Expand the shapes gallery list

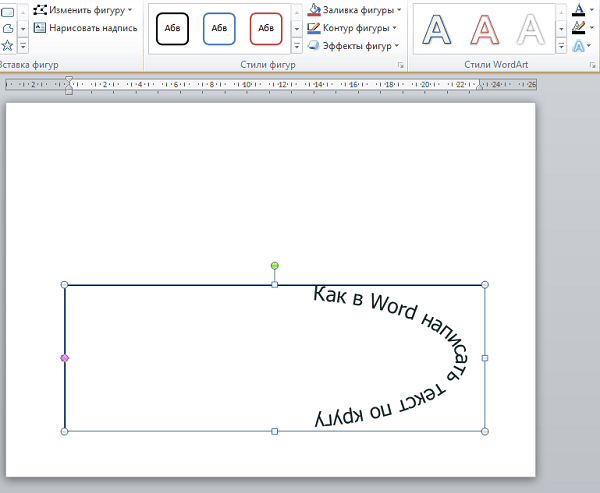click(23, 46)
